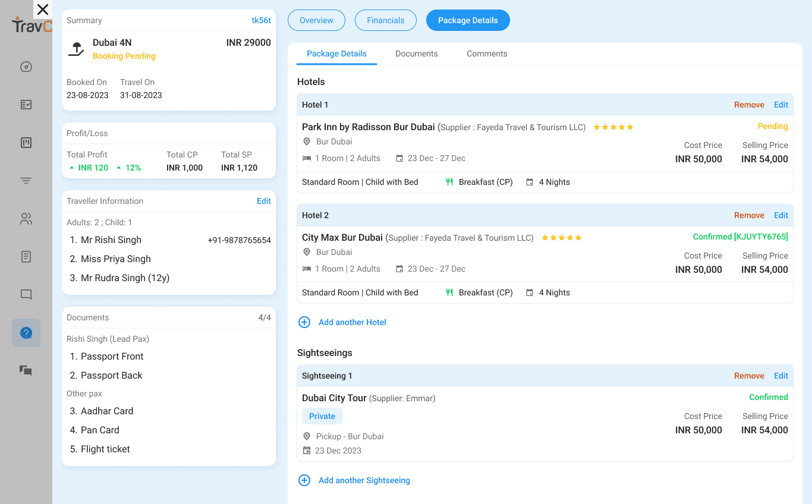Viewport: 812px width, 504px height.
Task: Open the document page icon in the sidebar
Action: coord(26,257)
